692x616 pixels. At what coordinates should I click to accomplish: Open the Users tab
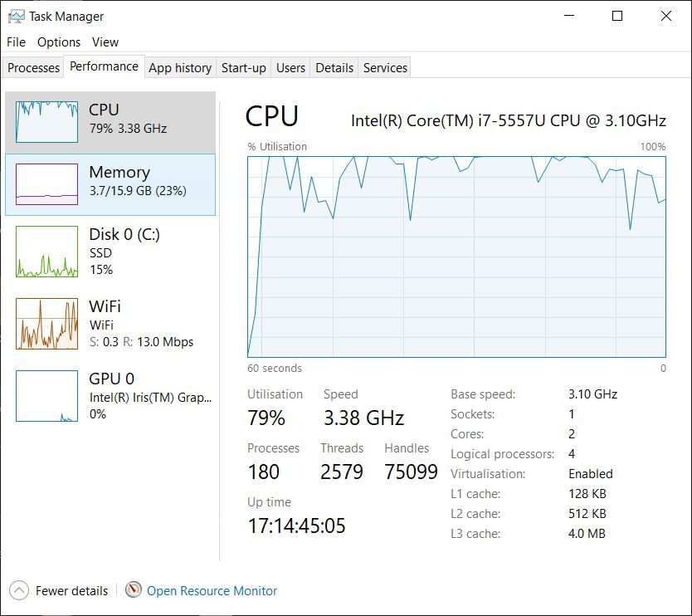290,68
